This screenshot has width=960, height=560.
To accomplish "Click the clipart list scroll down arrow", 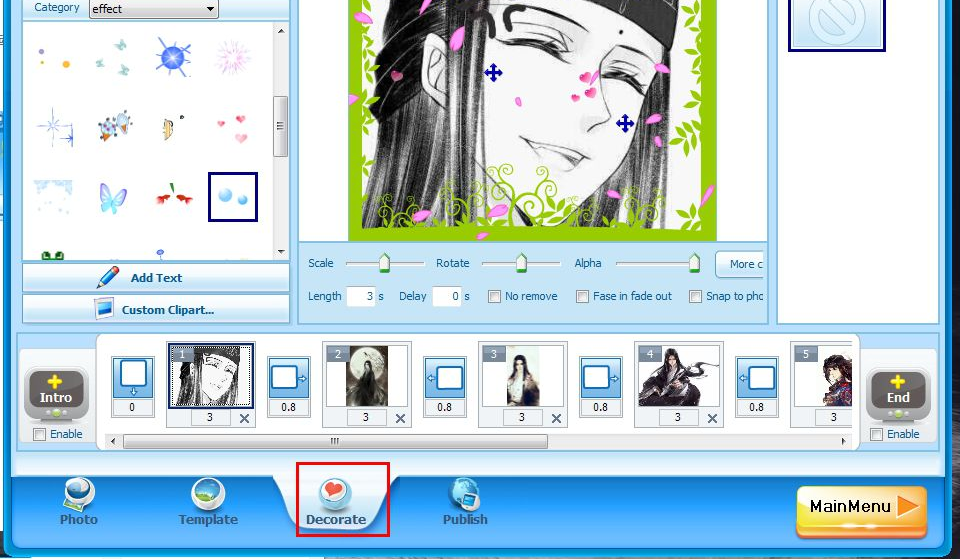I will click(x=281, y=252).
